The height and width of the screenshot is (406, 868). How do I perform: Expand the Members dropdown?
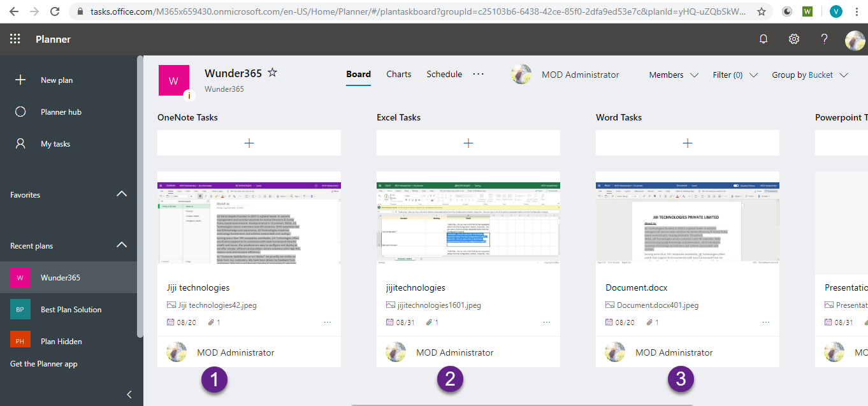674,75
